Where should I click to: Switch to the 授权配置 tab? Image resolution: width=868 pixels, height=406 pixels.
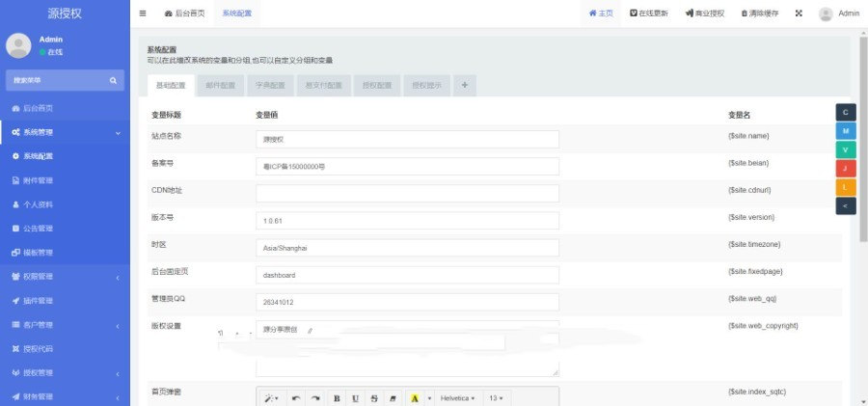tap(377, 85)
